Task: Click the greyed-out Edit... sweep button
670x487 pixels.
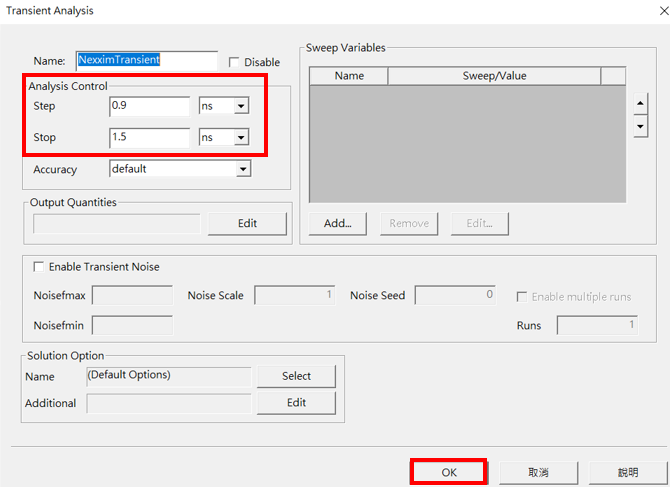Action: (x=479, y=223)
